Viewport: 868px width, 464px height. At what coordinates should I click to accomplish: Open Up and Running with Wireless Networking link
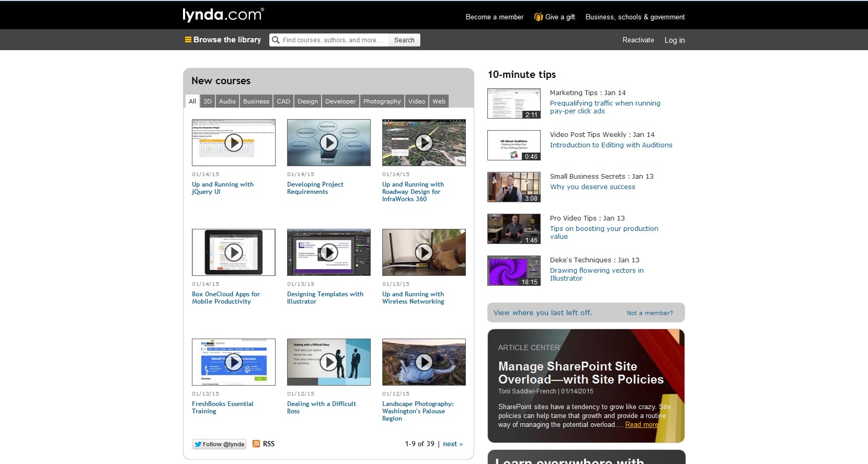(413, 298)
